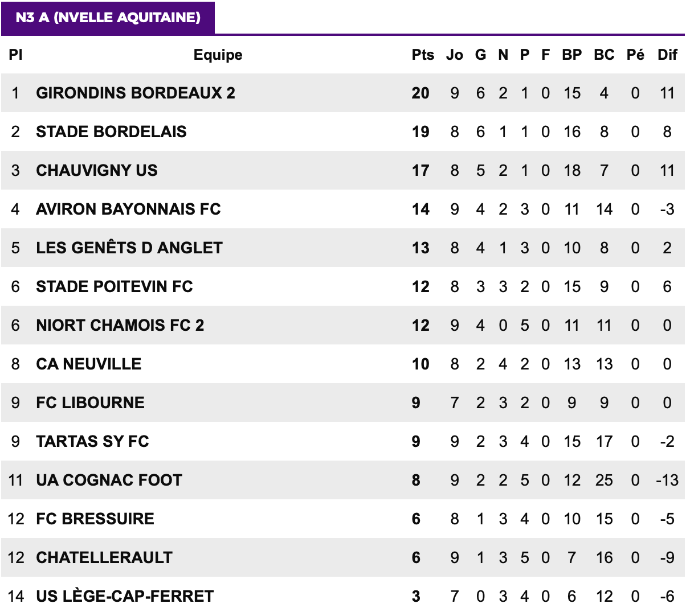Open STADE POITEVIN FC team entry
This screenshot has width=686, height=616.
[x=115, y=286]
